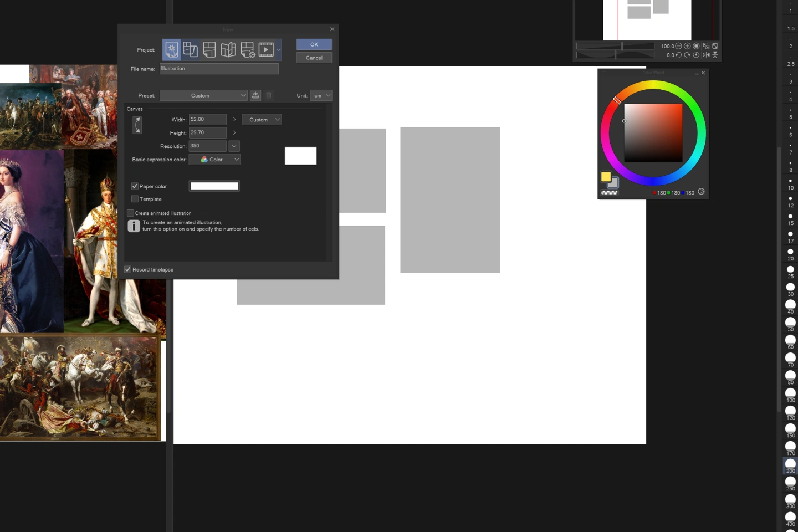
Task: Select brush size 30 preset
Action: (790, 288)
